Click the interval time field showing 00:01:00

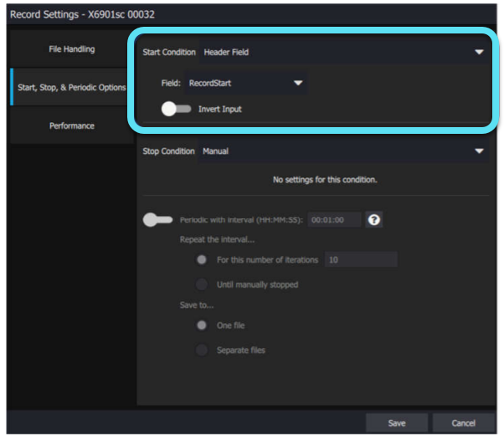(334, 220)
